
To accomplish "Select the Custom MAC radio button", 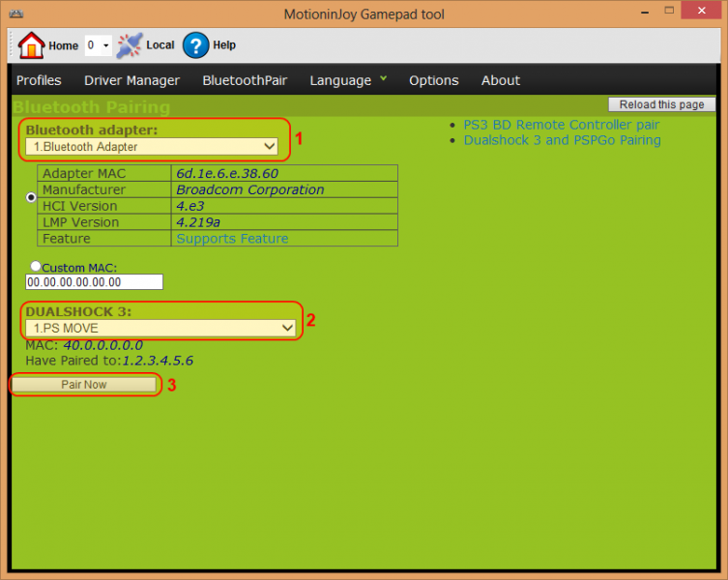I will point(36,266).
